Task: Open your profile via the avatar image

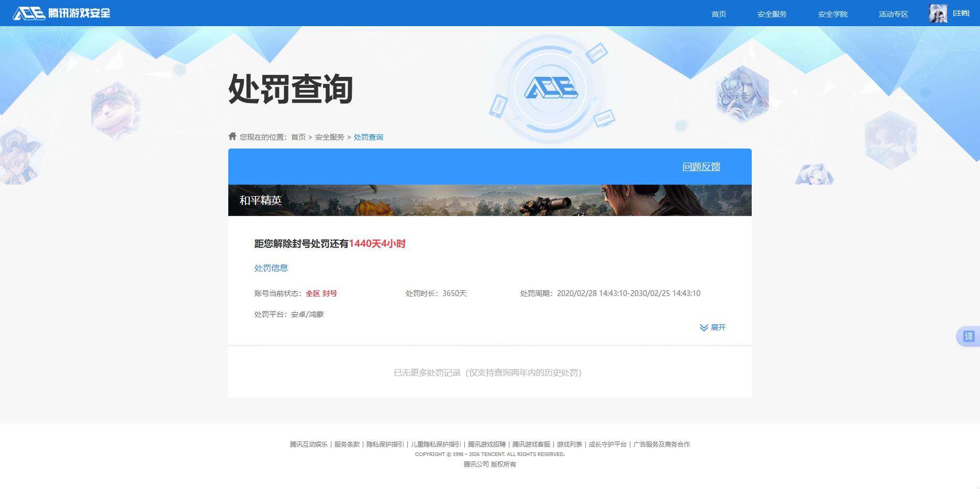Action: coord(938,13)
